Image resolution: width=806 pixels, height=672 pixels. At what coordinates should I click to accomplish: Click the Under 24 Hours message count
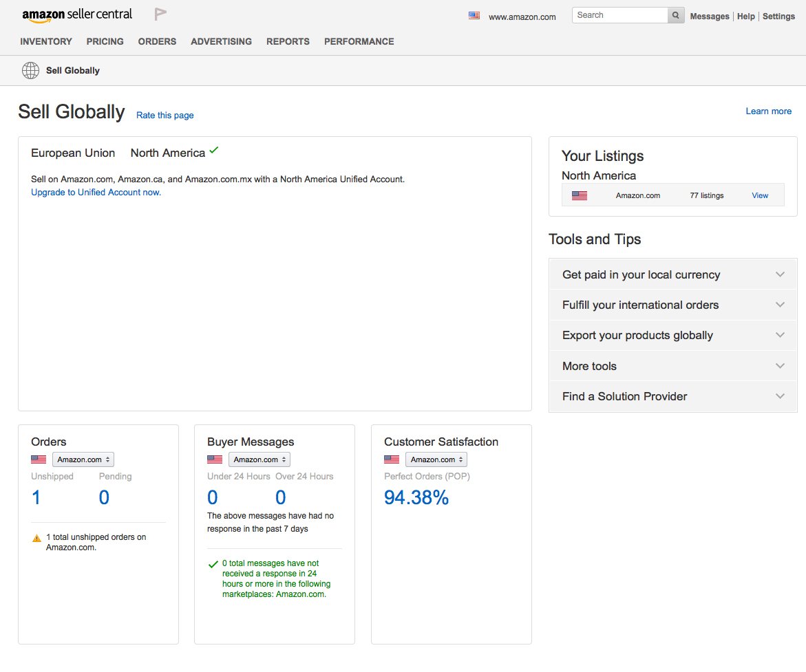pos(212,497)
